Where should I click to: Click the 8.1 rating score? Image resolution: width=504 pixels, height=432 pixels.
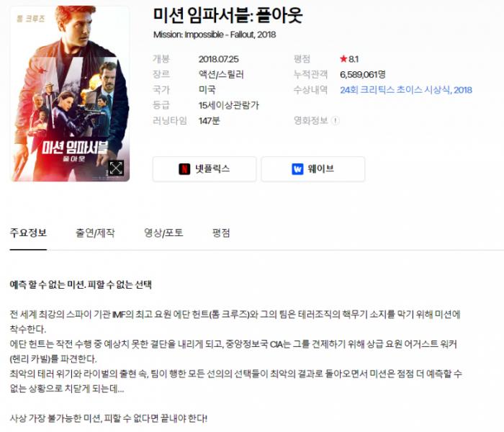(x=354, y=59)
